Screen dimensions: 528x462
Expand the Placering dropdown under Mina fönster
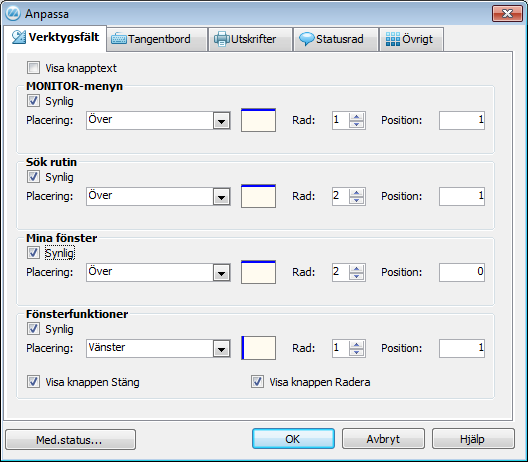pyautogui.click(x=221, y=272)
